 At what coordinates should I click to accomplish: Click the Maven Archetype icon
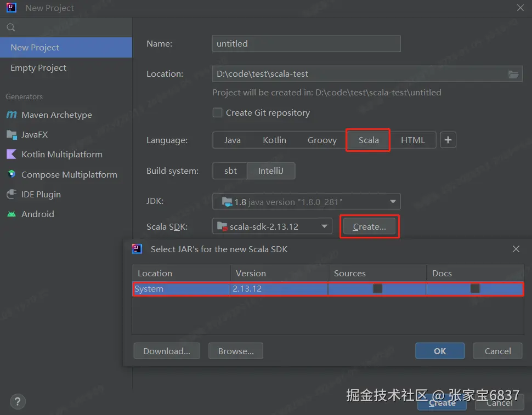(x=12, y=115)
